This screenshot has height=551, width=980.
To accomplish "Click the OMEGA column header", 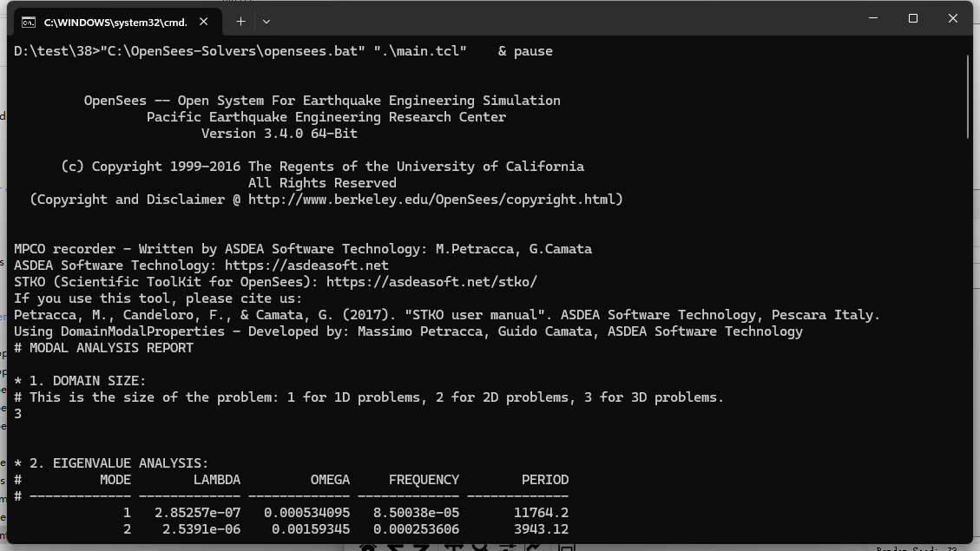I will coord(330,480).
